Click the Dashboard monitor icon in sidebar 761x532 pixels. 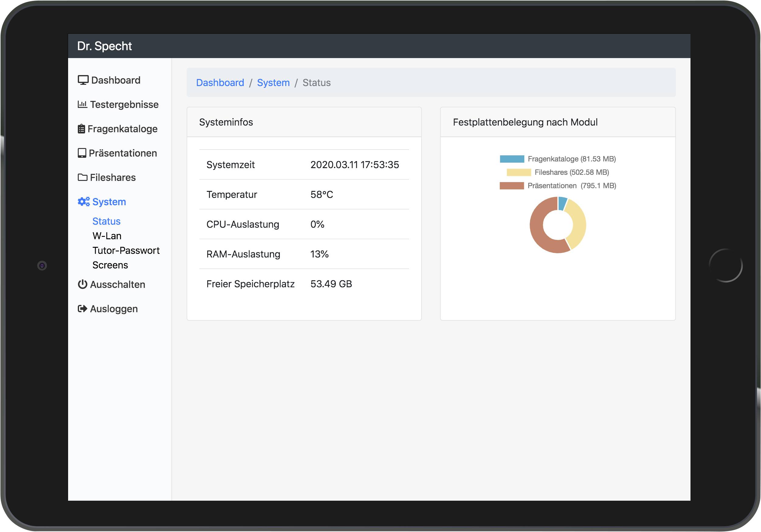click(x=83, y=80)
